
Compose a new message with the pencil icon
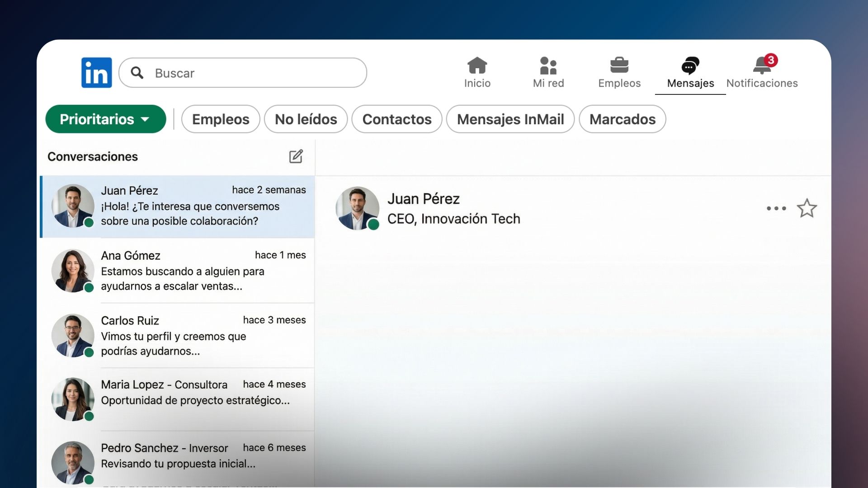point(296,156)
